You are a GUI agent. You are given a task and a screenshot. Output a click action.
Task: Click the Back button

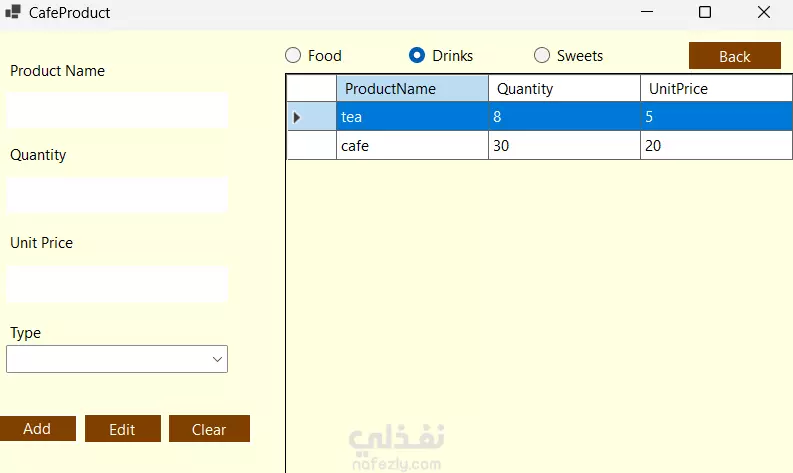click(734, 56)
